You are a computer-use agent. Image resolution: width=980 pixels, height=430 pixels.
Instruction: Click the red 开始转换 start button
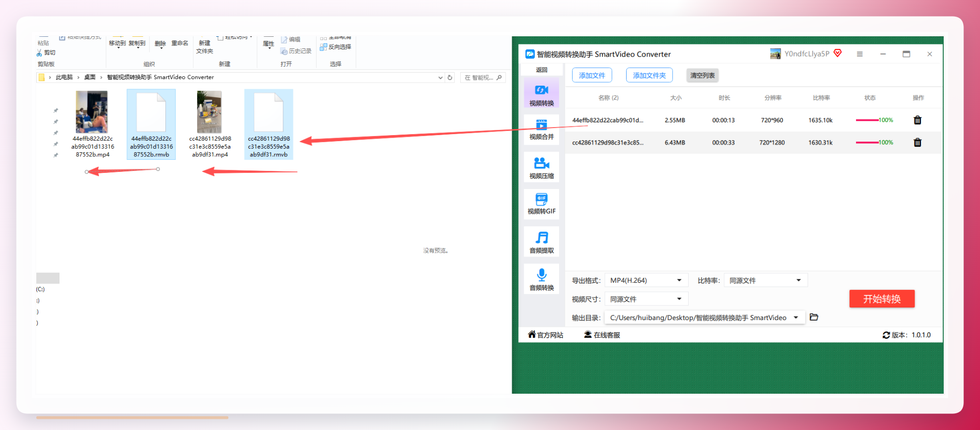click(x=882, y=299)
